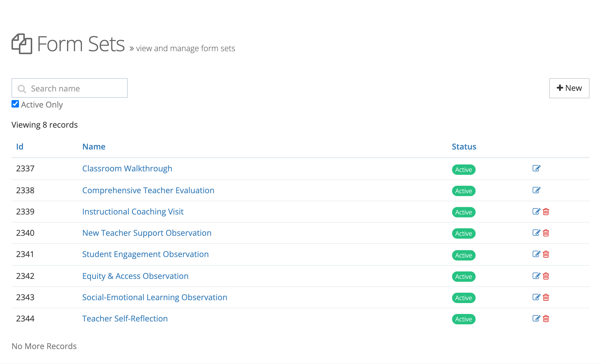The image size is (601, 364).
Task: Edit the Equity & Access Observation row
Action: (x=536, y=276)
